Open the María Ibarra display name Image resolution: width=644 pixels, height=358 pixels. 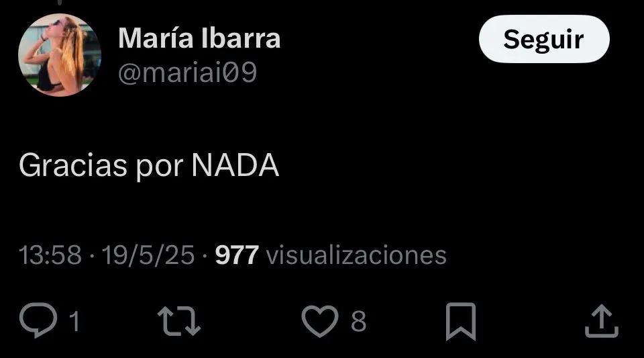click(199, 38)
